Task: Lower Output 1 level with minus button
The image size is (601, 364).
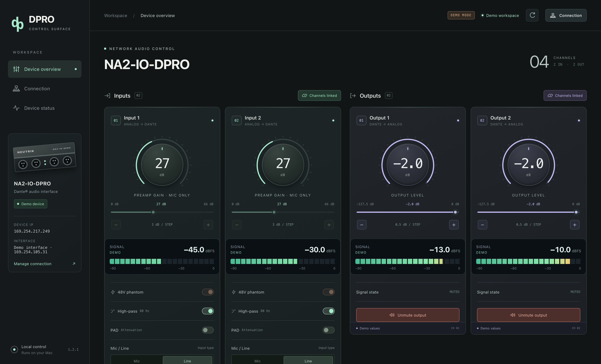Action: coord(362,225)
